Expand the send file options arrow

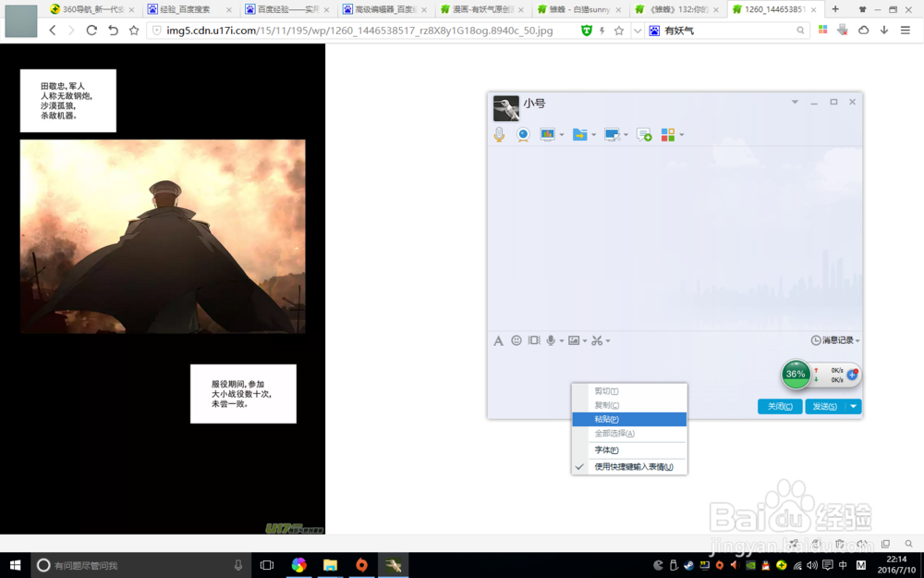click(593, 135)
